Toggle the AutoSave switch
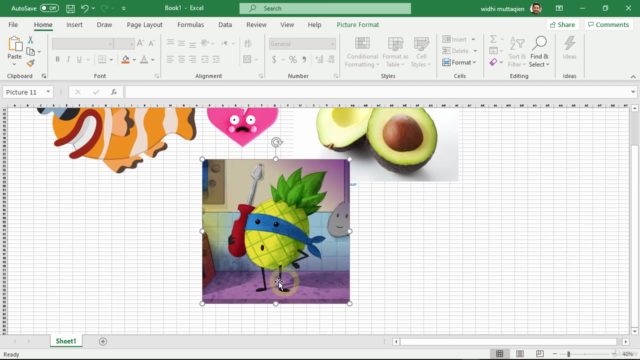The image size is (640, 360). point(49,8)
